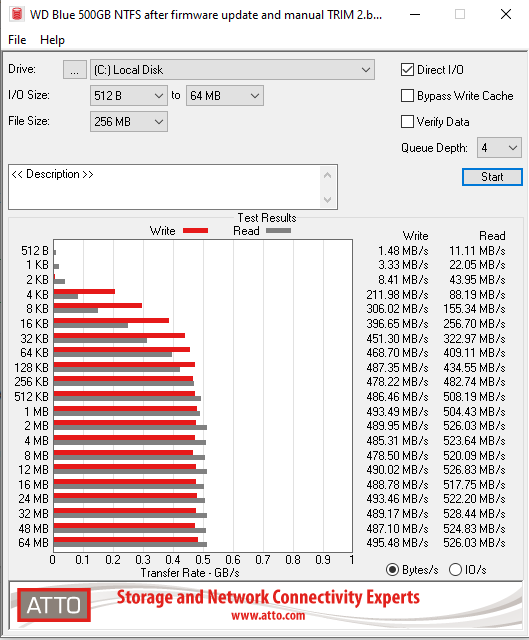Click the Read column header in results
The width and height of the screenshot is (529, 640).
492,236
